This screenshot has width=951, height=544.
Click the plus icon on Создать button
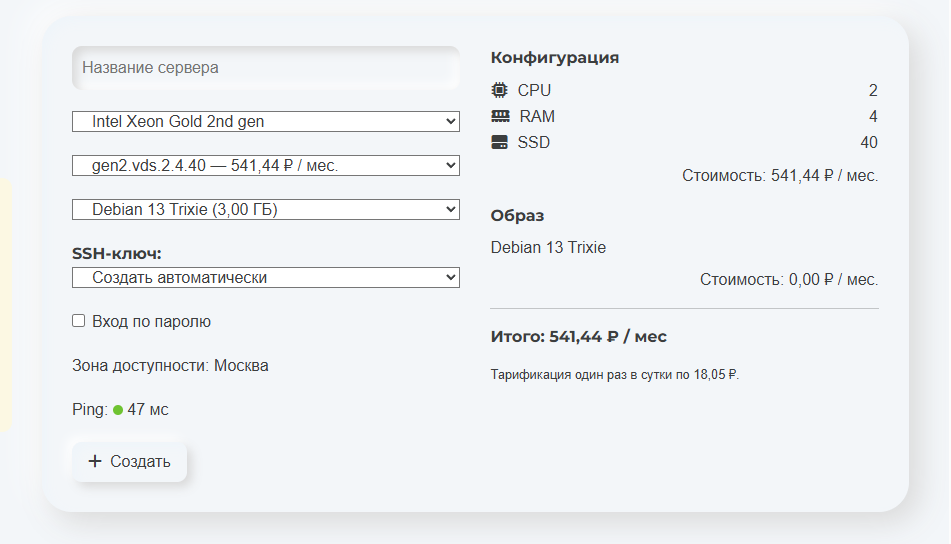(95, 461)
